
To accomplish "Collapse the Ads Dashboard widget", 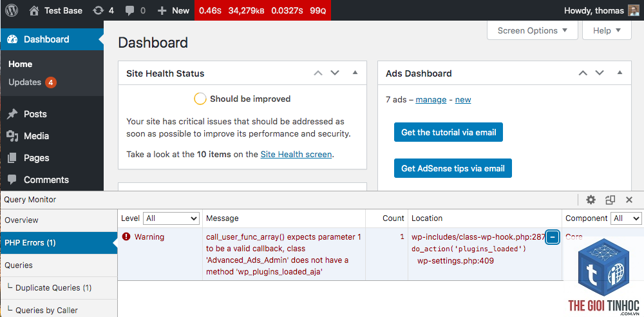I will tap(620, 73).
